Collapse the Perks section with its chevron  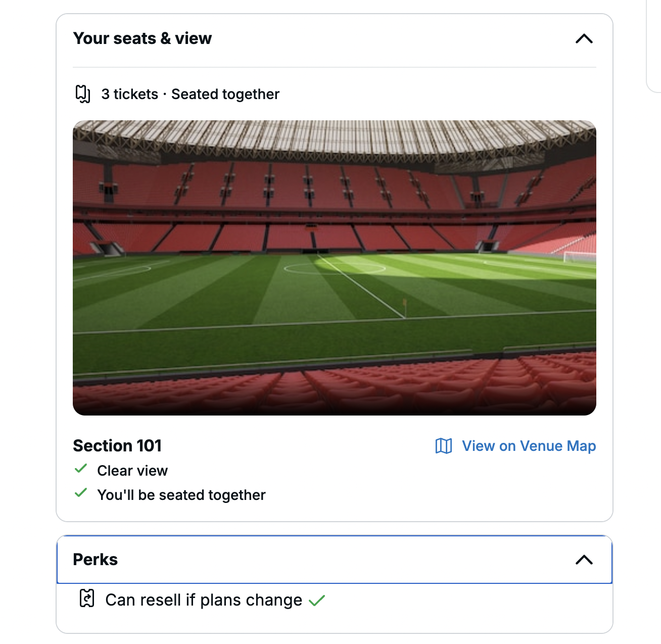pos(584,560)
